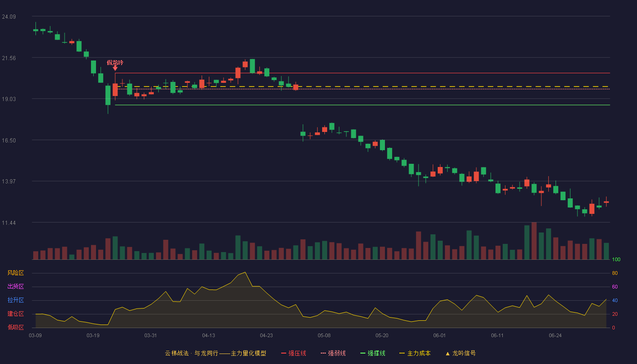Click the 06-01 date label
This screenshot has height=364, width=637.
[440, 335]
